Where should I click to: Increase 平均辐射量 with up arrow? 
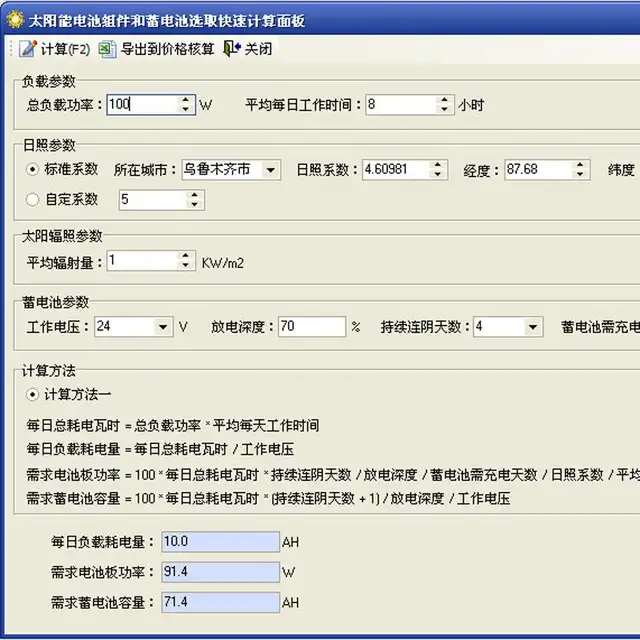point(186,256)
